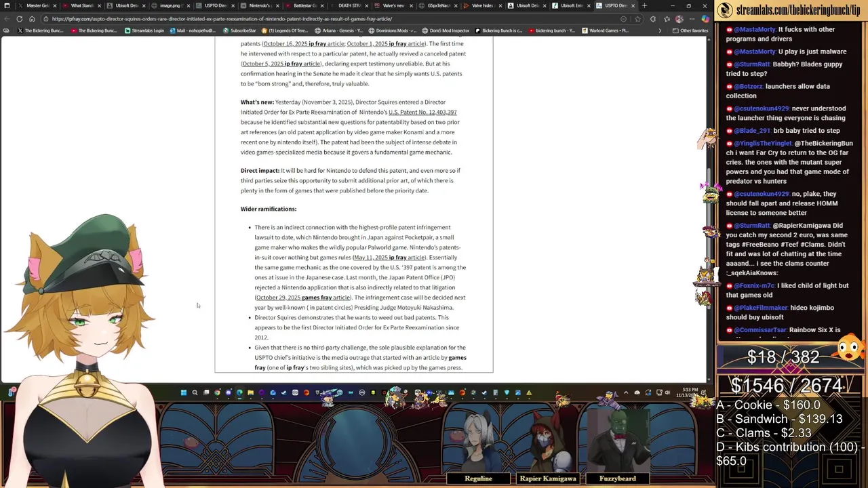Switch to the Nintendo's tab
The width and height of the screenshot is (868, 488).
260,5
